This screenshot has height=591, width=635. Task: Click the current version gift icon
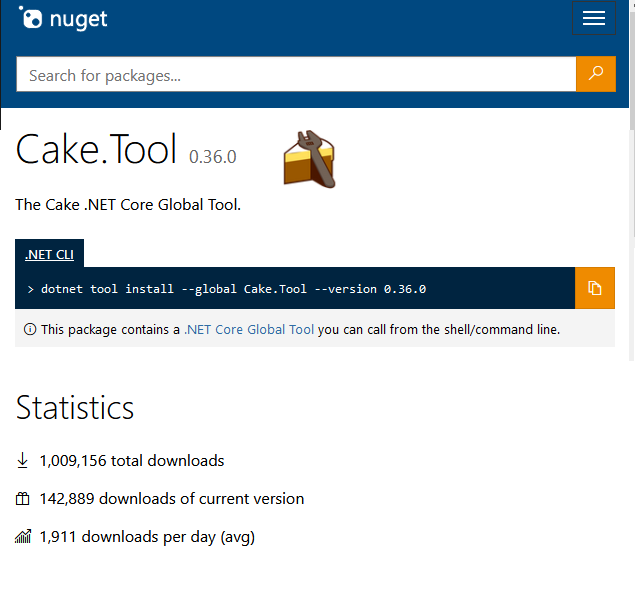[x=23, y=499]
